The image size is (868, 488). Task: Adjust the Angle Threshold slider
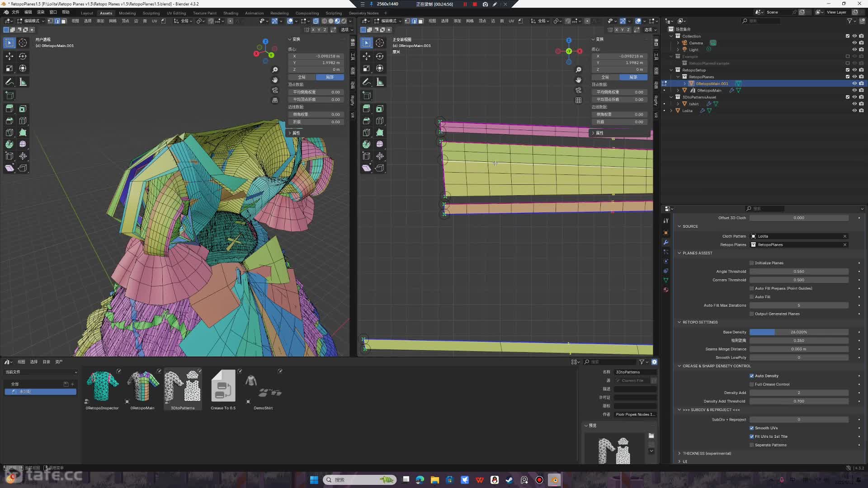click(x=799, y=272)
